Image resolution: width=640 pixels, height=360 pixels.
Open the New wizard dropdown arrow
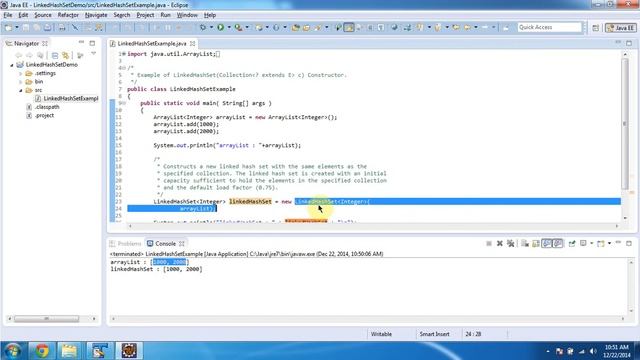[17, 27]
